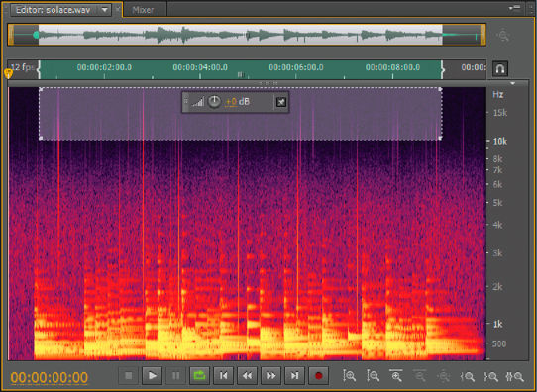
Task: Click Zoom In Amplitude icon
Action: tap(350, 376)
